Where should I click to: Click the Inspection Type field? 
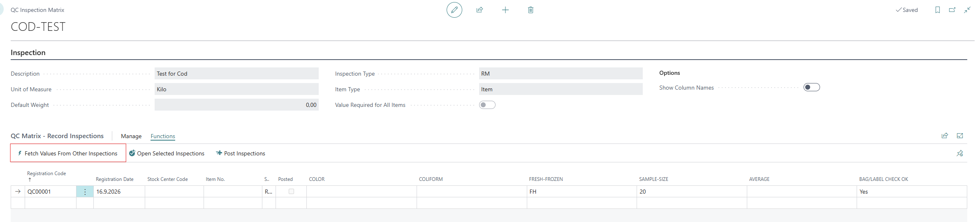point(561,74)
